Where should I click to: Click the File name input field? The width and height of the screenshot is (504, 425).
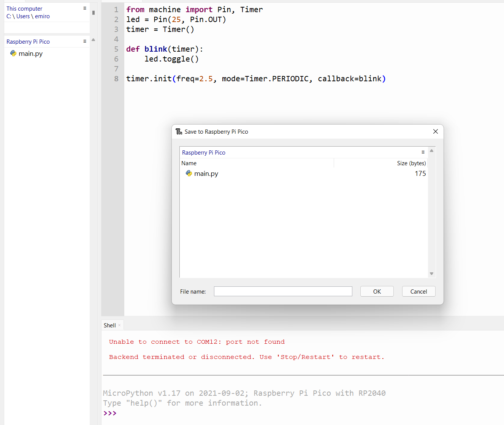[283, 291]
